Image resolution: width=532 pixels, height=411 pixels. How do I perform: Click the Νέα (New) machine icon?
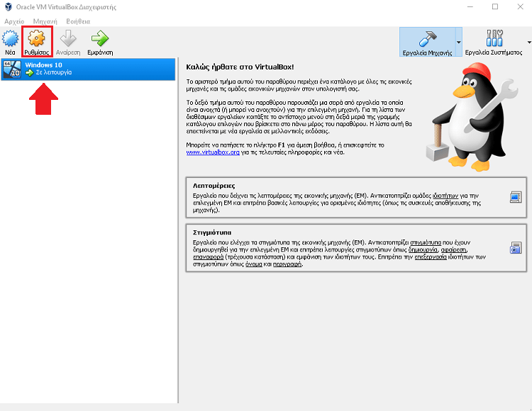10,38
